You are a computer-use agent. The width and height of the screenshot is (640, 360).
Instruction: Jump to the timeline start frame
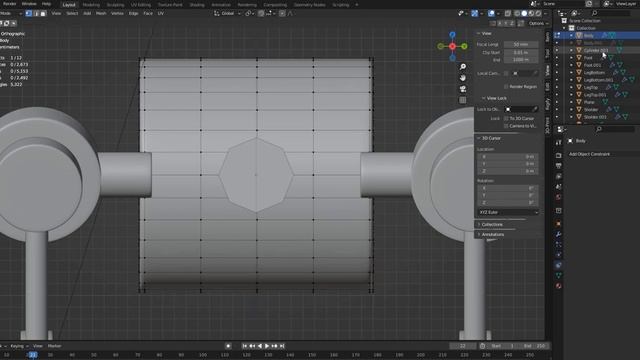(x=245, y=346)
